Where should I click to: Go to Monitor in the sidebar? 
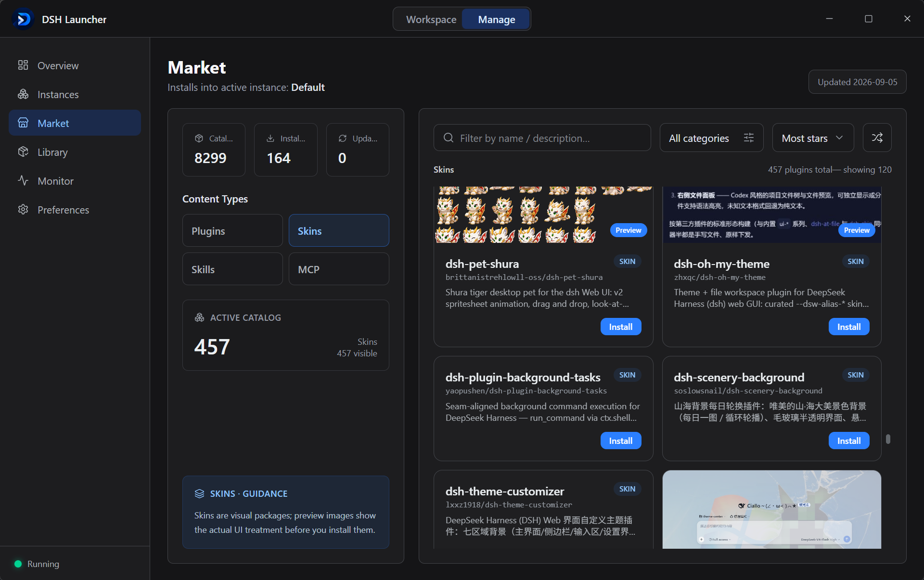point(75,180)
